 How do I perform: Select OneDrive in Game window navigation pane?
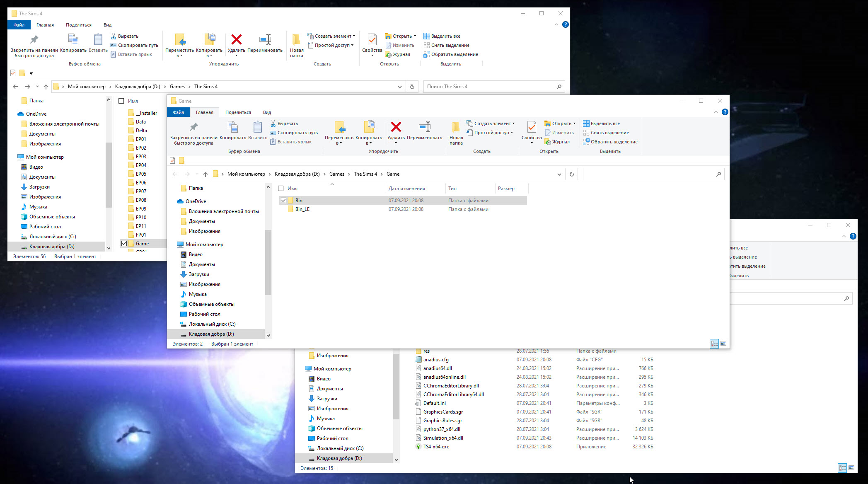pos(196,201)
